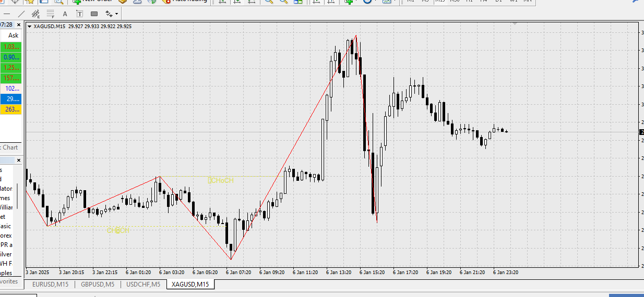Select the Market Watch row with 157 ask
644x297 pixels.
[x=11, y=78]
